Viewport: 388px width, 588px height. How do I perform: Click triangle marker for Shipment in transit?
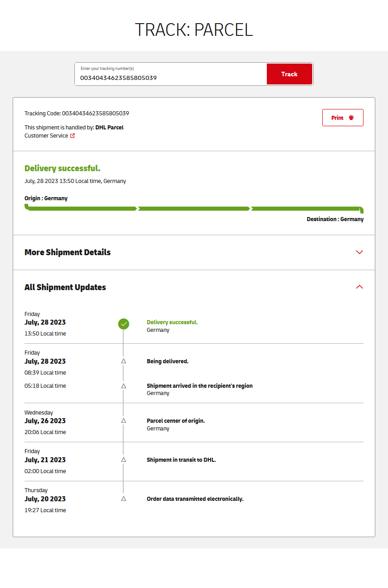(x=123, y=460)
